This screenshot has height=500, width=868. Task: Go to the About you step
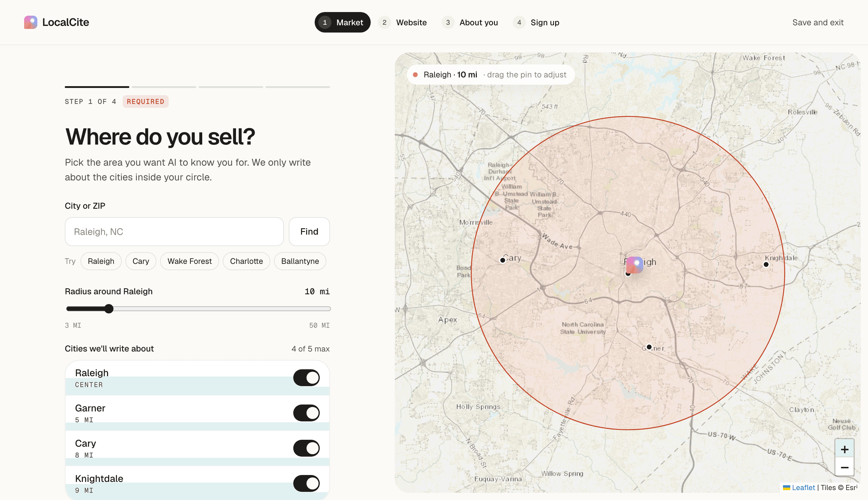[x=470, y=22]
